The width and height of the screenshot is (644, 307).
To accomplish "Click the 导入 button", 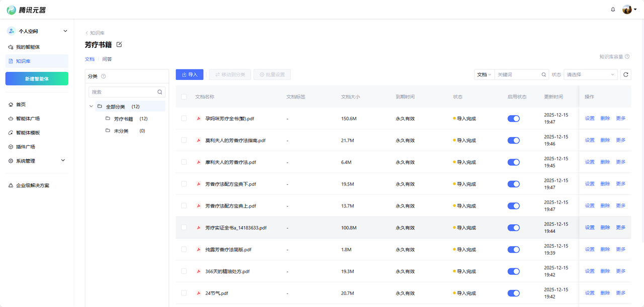I will tap(190, 74).
